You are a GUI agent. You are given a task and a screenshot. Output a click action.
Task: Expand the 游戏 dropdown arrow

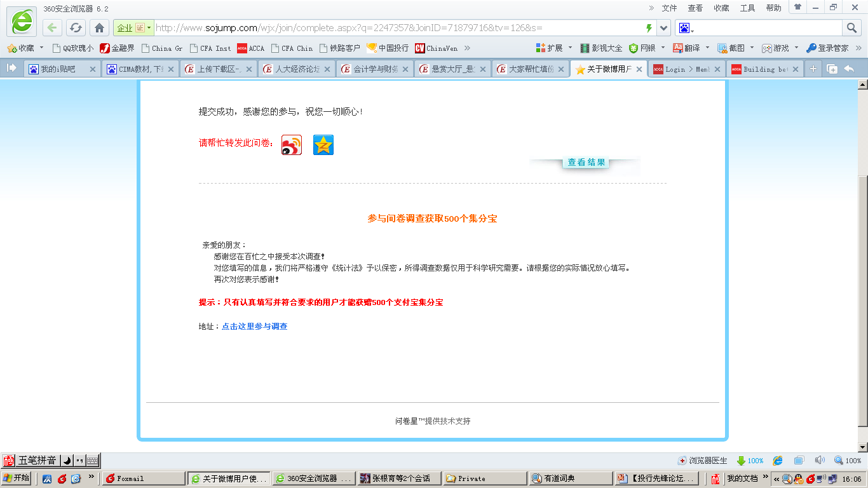point(796,48)
